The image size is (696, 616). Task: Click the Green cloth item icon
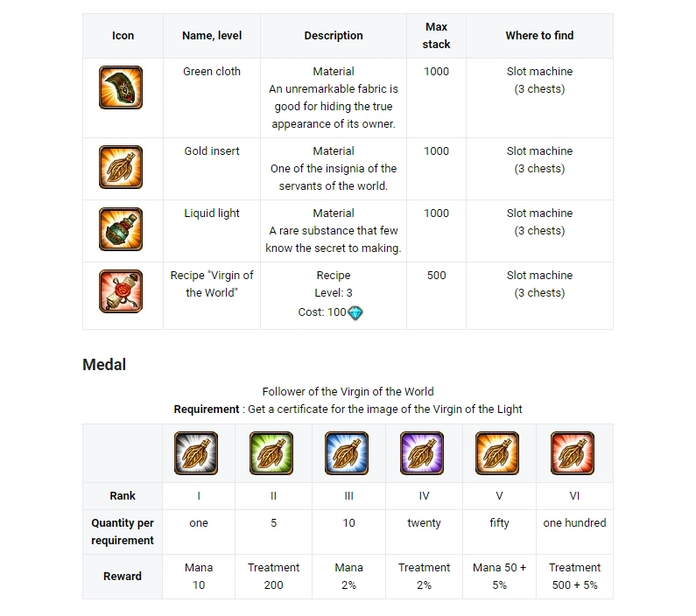pos(121,88)
